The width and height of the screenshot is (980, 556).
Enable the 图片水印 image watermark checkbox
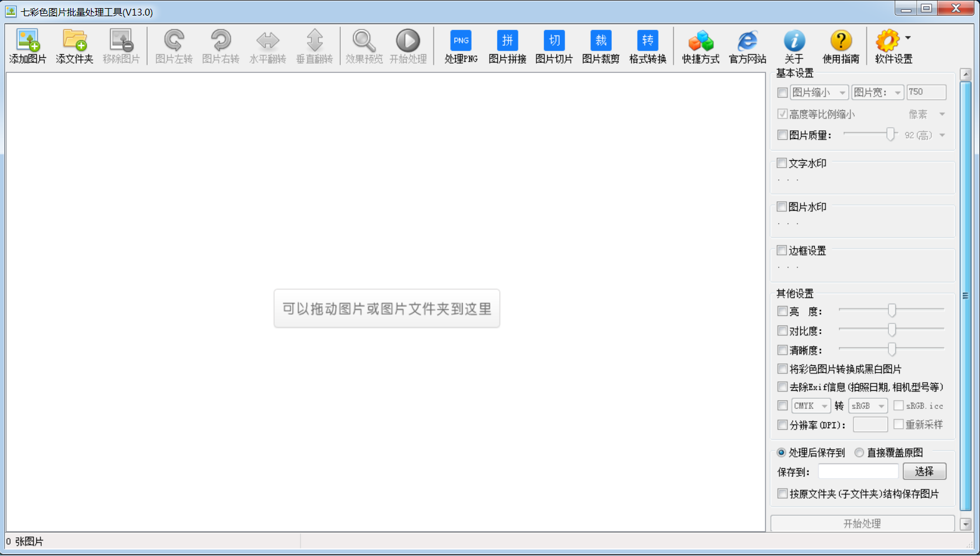782,207
